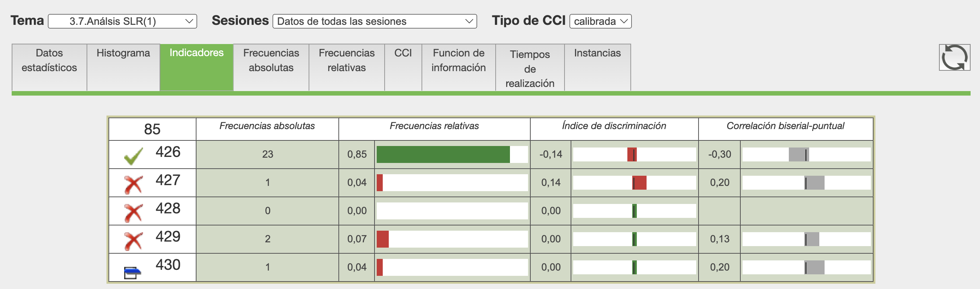Show the Tiempos de realización tab
The height and width of the screenshot is (289, 980).
(x=530, y=68)
